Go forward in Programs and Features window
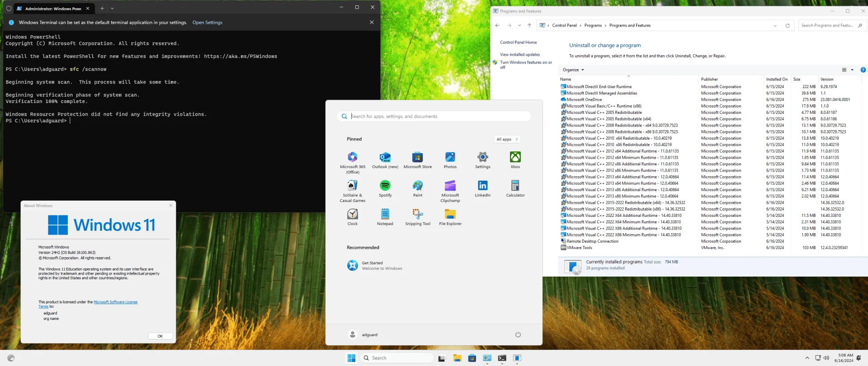 pyautogui.click(x=509, y=25)
